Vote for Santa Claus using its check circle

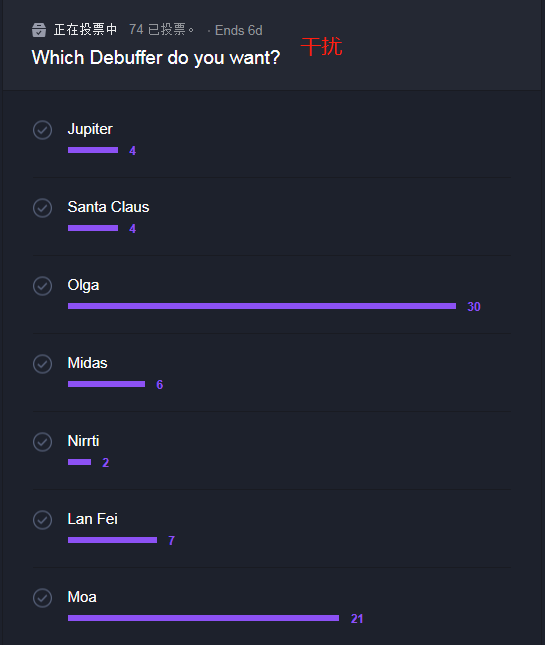42,208
